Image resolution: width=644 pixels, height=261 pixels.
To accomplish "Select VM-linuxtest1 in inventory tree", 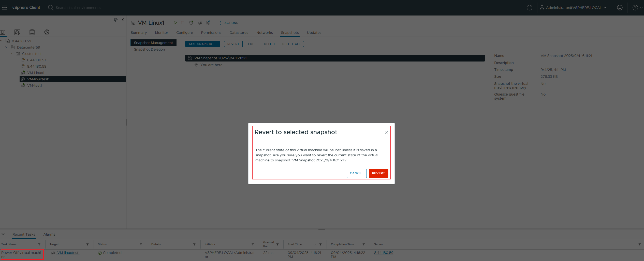I will 73,79.
